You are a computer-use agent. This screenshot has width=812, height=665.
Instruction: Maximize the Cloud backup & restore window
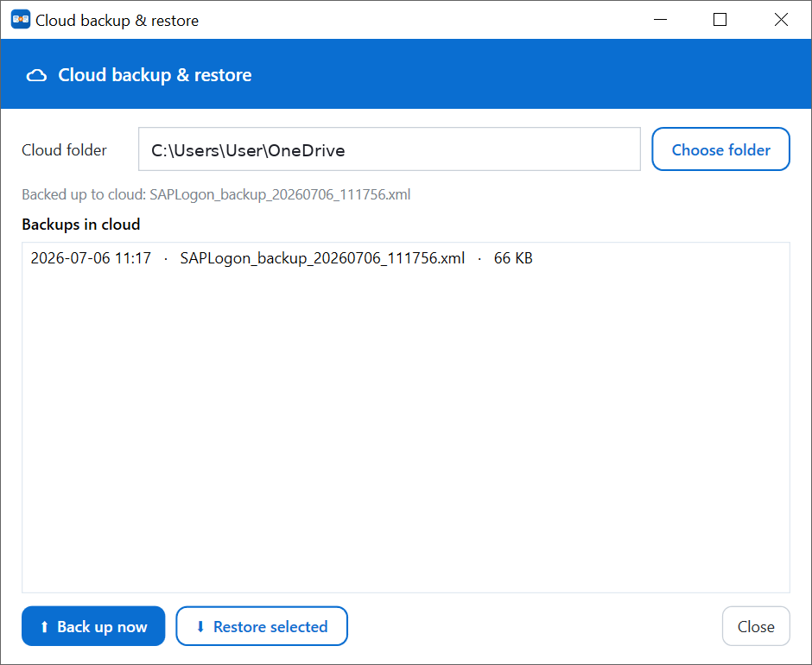point(720,20)
